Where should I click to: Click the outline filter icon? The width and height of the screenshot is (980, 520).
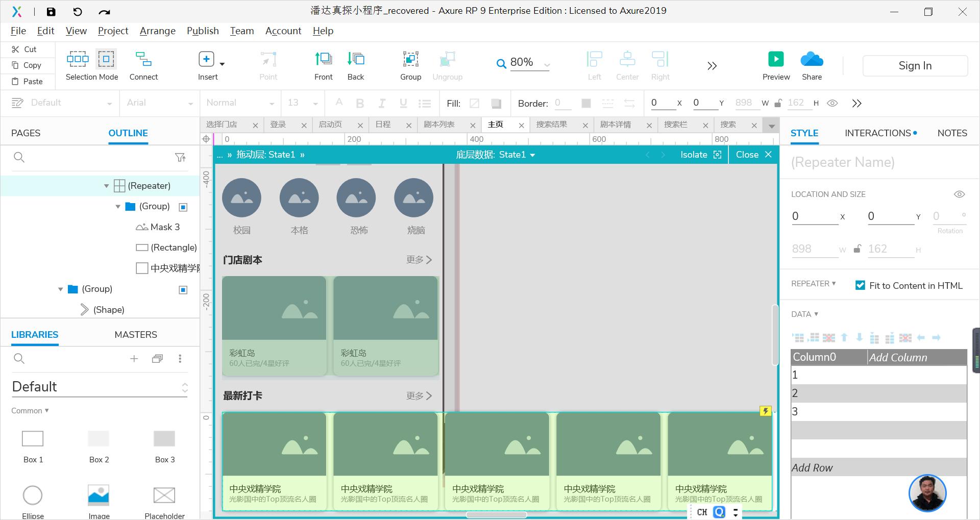coord(180,158)
